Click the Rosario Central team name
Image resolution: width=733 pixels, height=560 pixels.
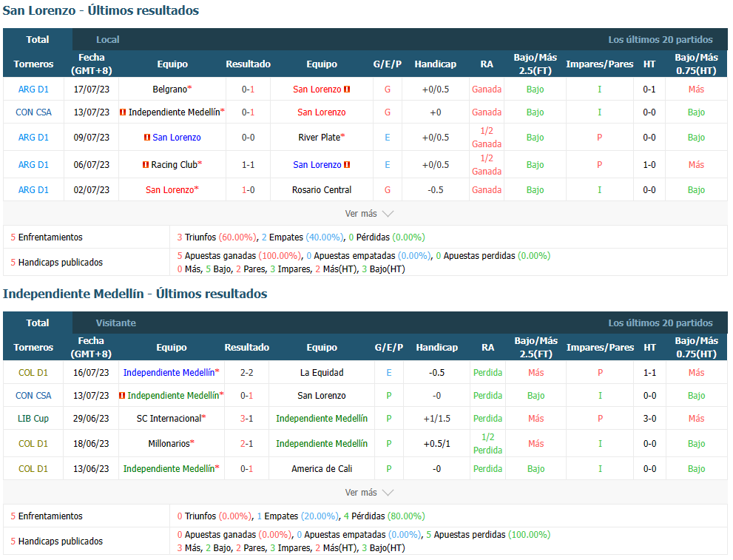pos(322,190)
